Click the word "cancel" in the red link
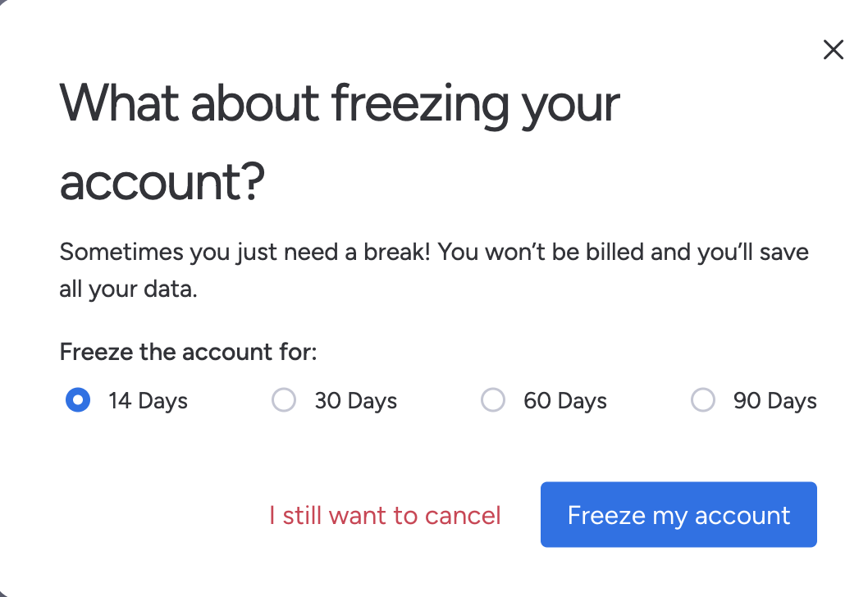Screen dimensions: 868x597 point(463,515)
